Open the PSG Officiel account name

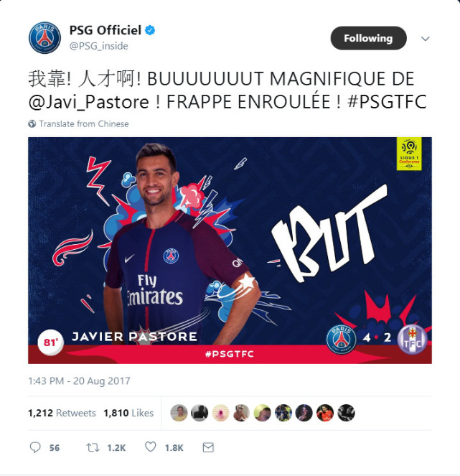[x=105, y=30]
